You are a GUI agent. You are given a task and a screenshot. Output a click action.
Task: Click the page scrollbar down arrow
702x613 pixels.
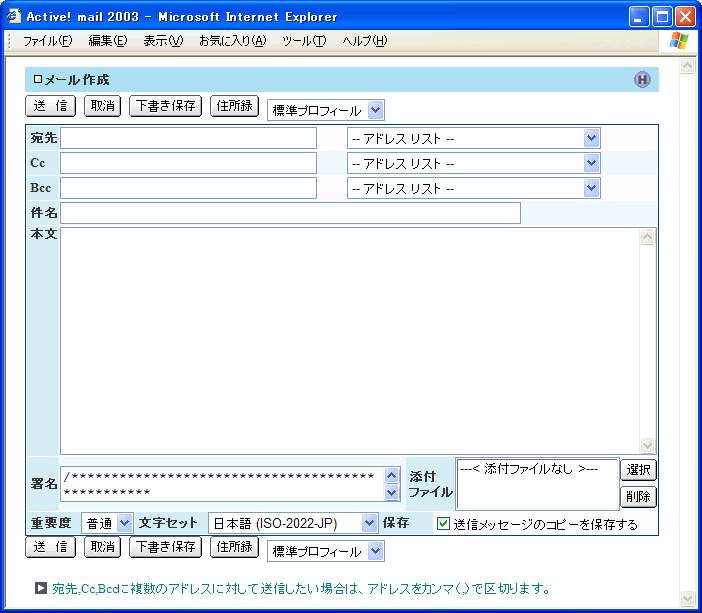687,598
